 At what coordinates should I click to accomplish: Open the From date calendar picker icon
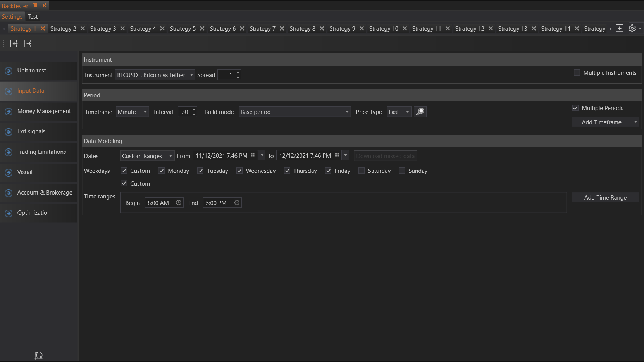coord(253,156)
